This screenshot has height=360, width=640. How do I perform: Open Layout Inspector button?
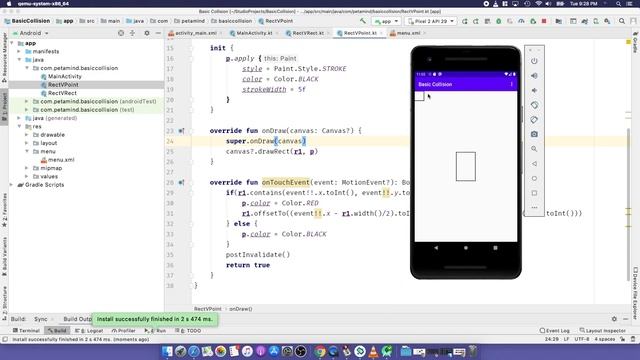point(602,331)
